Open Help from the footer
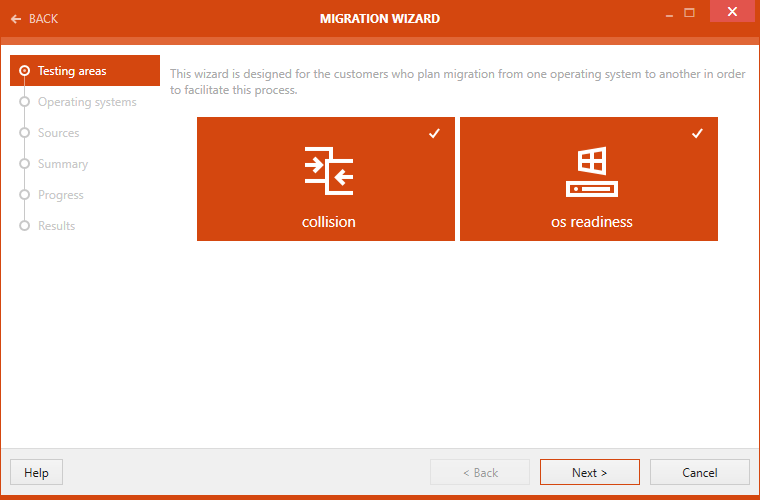 coord(36,473)
